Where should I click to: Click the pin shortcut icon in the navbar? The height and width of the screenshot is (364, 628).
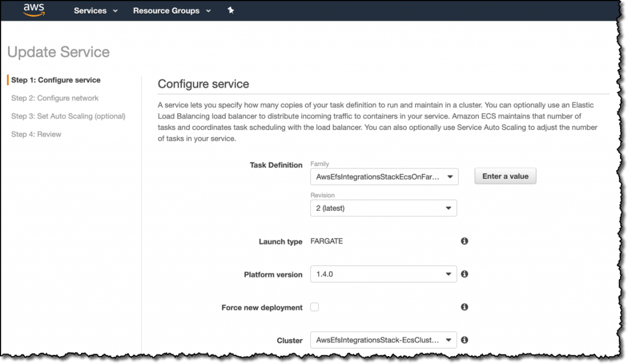click(231, 10)
